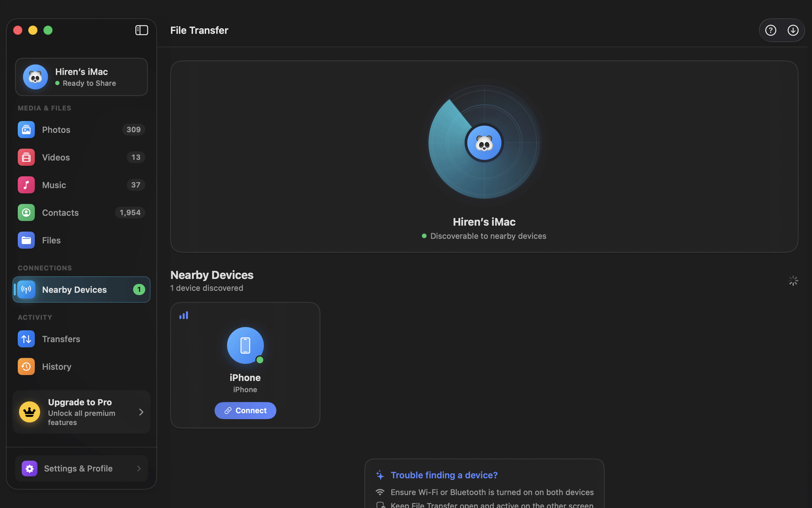The height and width of the screenshot is (508, 812).
Task: Click the Wi-Fi or Bluetooth tip text
Action: (x=492, y=492)
